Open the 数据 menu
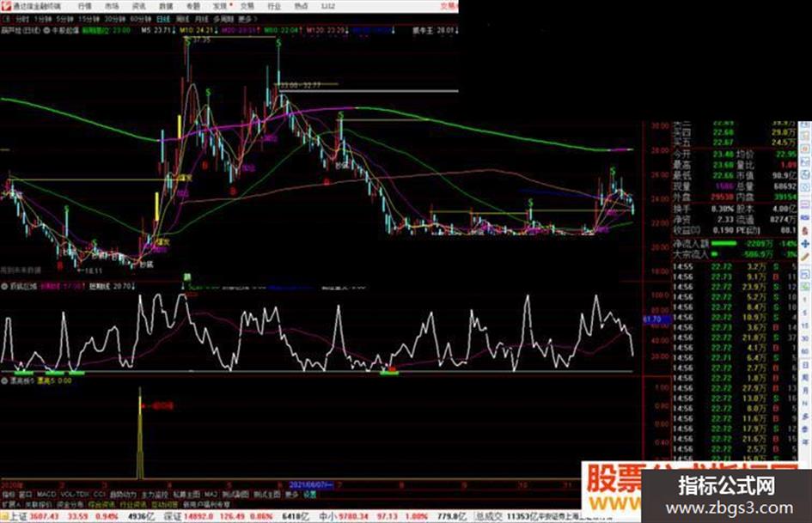812x523 pixels. tap(166, 6)
